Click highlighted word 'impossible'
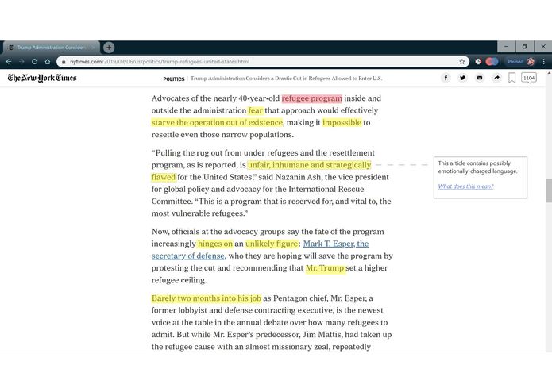Viewport: 552px width, 392px height. pos(342,123)
